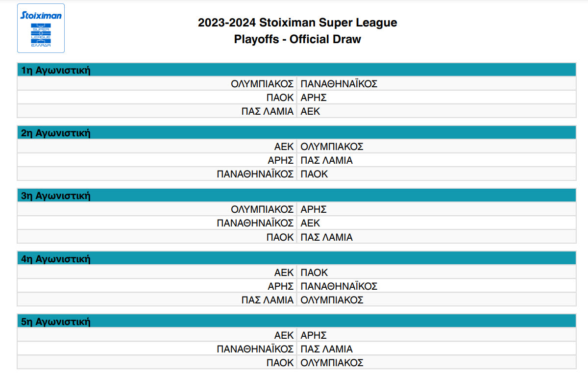Select the 3η Αγωνιστική header bar
Screen dimensions: 588x375
296,196
